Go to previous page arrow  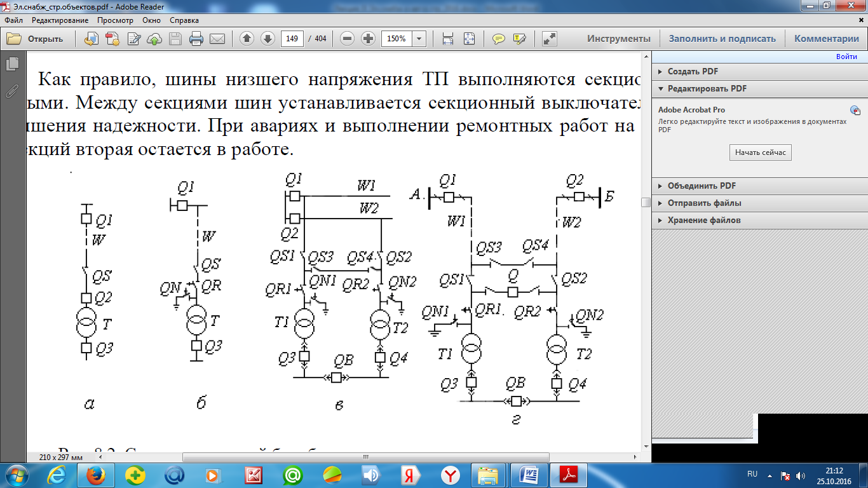247,39
